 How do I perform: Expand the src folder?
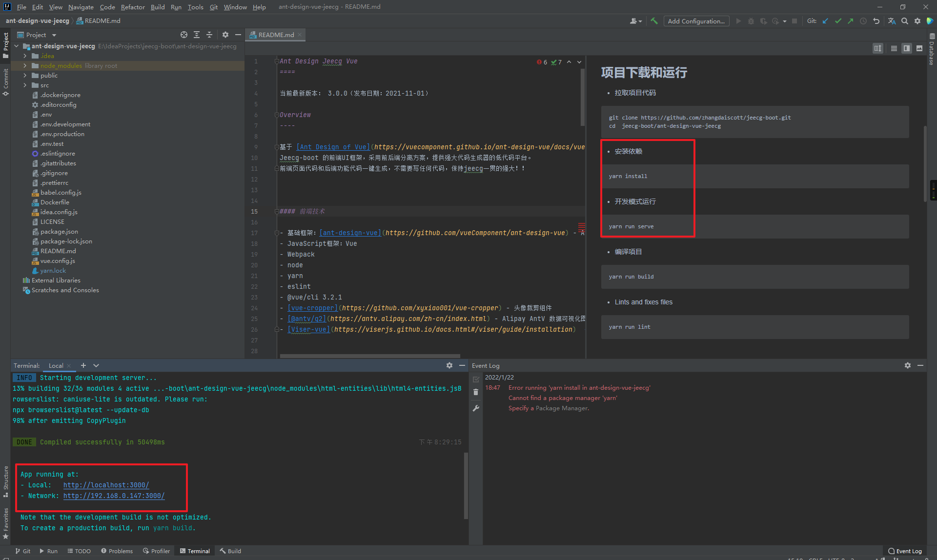click(25, 85)
